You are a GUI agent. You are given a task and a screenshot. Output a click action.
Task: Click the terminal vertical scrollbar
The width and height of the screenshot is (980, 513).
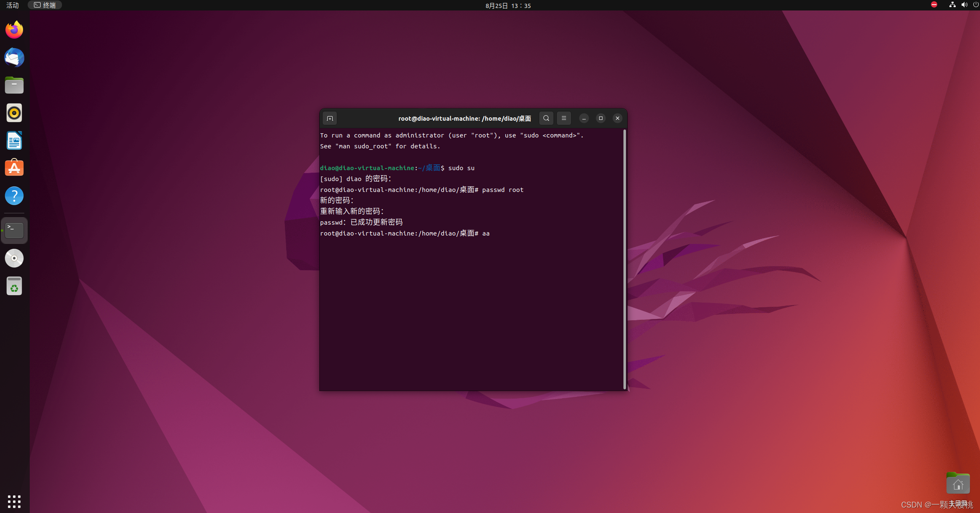coord(625,259)
